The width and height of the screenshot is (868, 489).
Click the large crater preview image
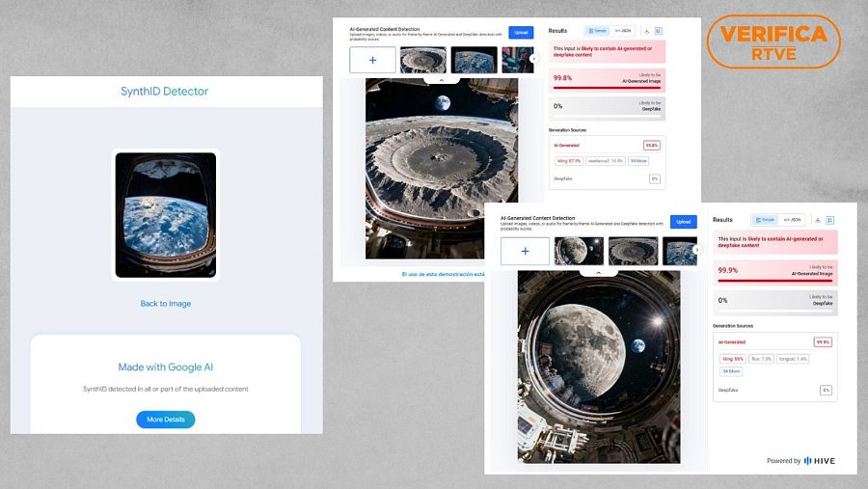442,169
